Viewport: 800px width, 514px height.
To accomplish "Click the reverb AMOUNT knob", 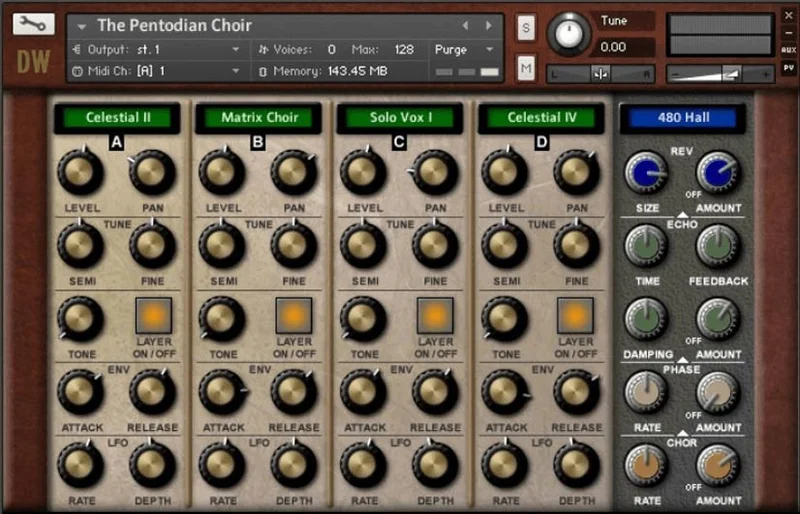I will point(717,172).
